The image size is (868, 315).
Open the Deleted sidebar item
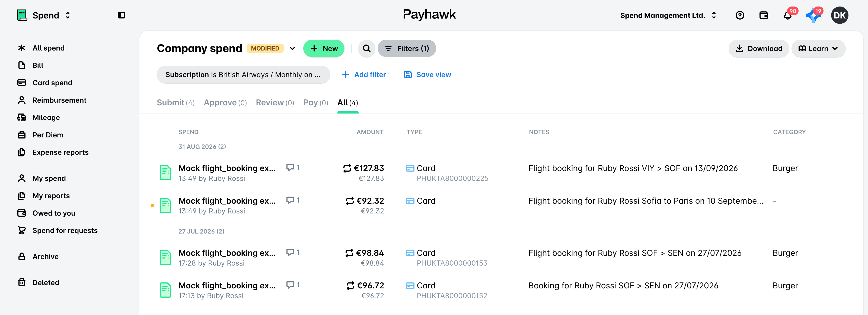46,282
